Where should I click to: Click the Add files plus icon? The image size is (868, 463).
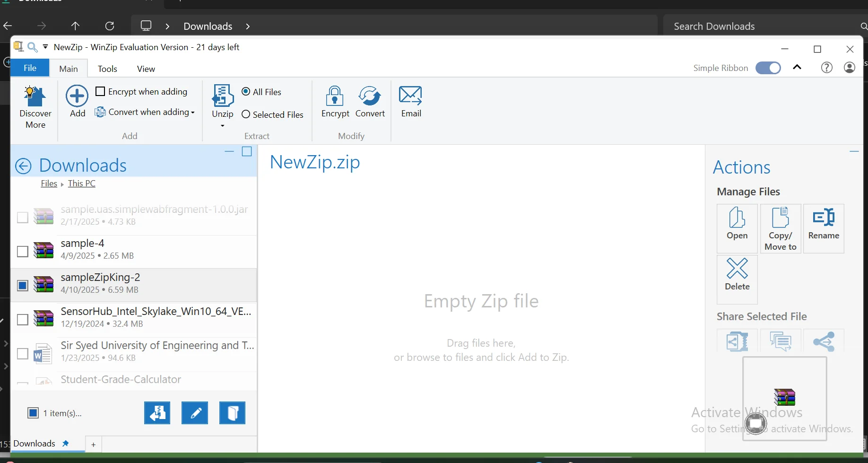coord(77,96)
